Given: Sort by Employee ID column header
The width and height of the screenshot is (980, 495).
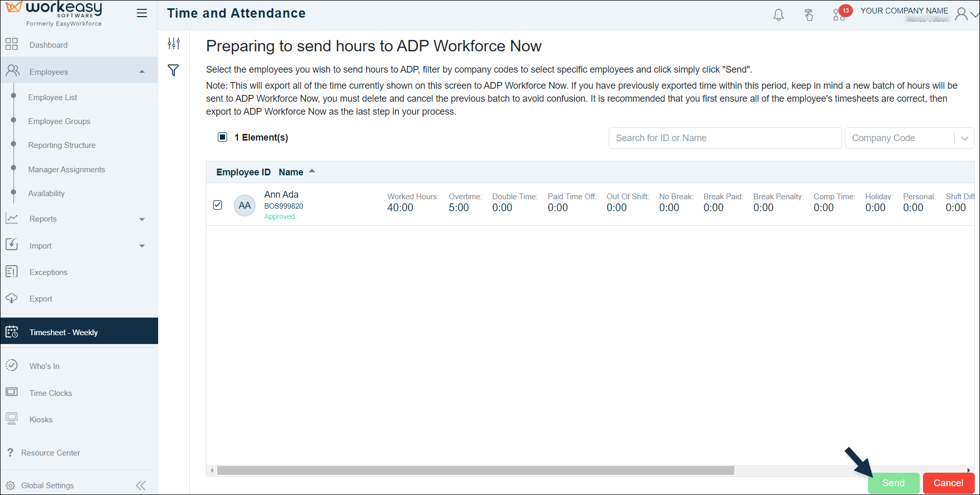Looking at the screenshot, I should click(243, 172).
